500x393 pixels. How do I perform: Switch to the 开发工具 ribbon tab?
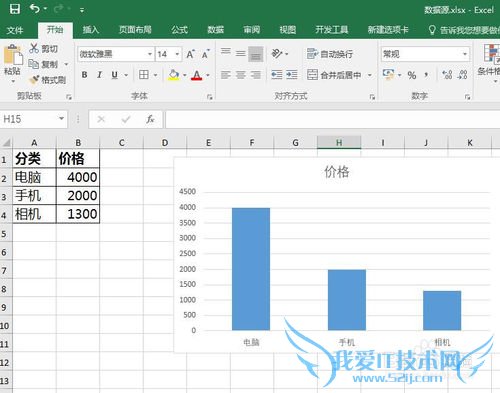332,30
